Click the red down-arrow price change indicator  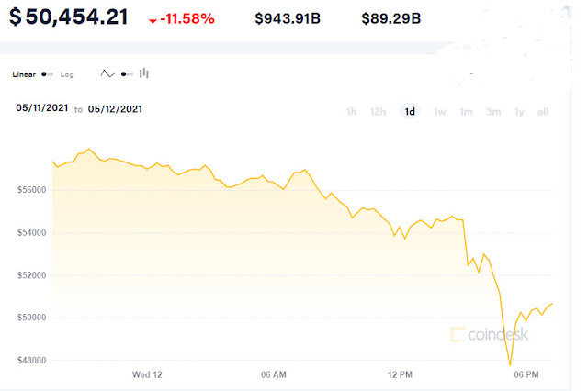click(153, 21)
